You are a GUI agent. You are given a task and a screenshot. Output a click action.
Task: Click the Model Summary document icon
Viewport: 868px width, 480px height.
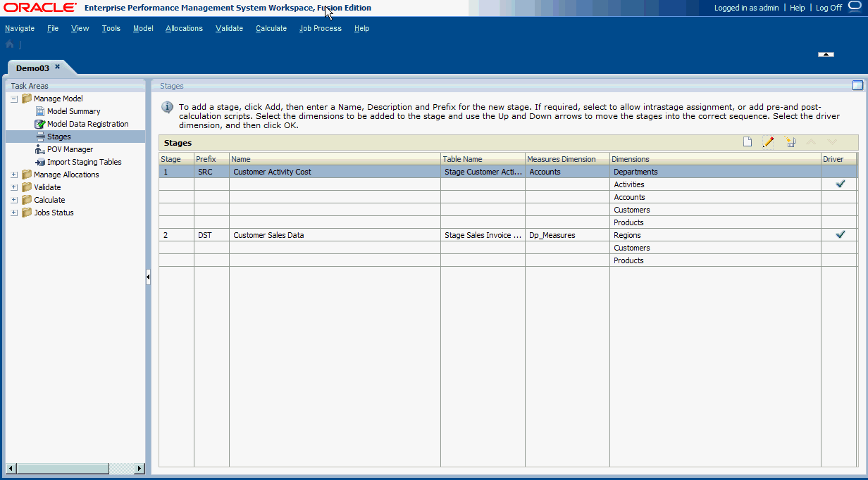click(x=40, y=111)
